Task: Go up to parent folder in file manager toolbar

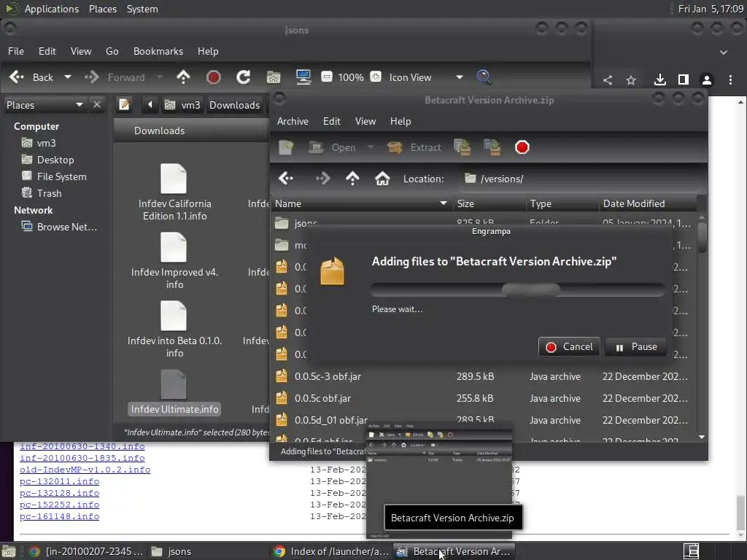Action: tap(183, 77)
